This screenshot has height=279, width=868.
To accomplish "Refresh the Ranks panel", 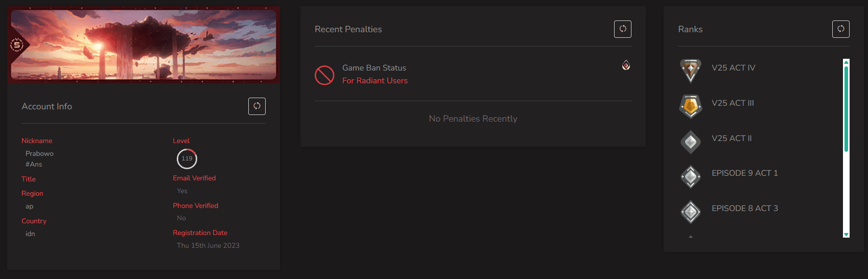I will (840, 29).
